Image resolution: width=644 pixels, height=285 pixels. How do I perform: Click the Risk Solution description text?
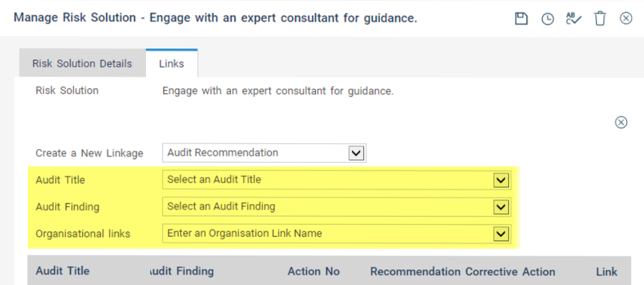pos(278,91)
